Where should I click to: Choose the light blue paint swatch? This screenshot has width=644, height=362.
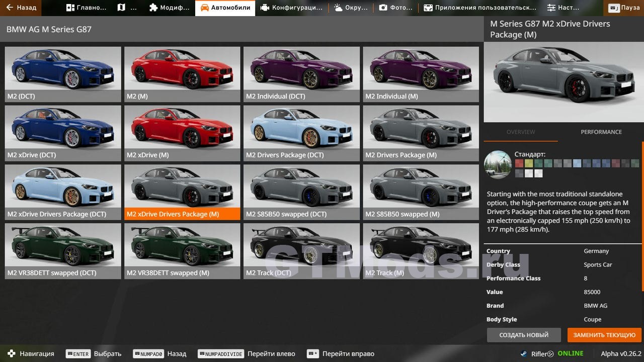coord(577,163)
